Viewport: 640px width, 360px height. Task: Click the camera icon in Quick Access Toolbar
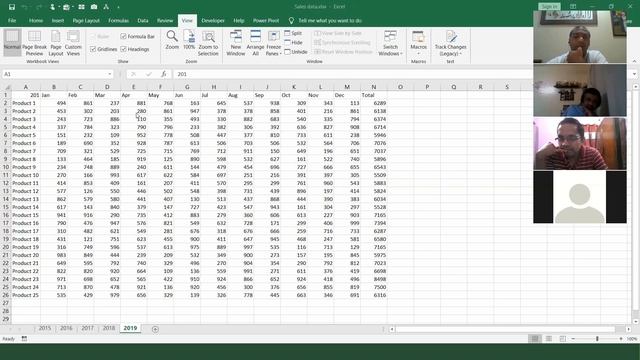coord(94,7)
